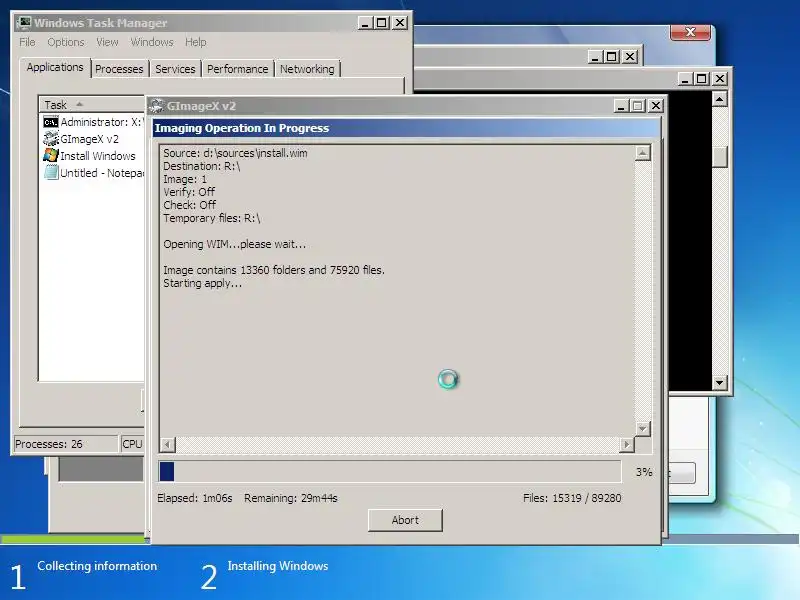800x600 pixels.
Task: Click the 'Collecting information' setup step
Action: click(x=97, y=566)
